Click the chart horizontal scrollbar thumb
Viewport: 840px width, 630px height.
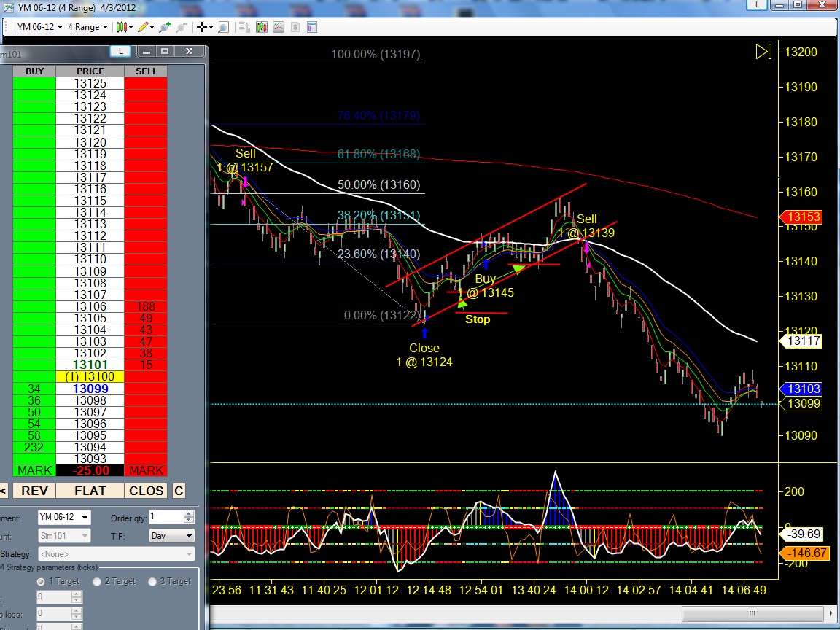click(752, 613)
